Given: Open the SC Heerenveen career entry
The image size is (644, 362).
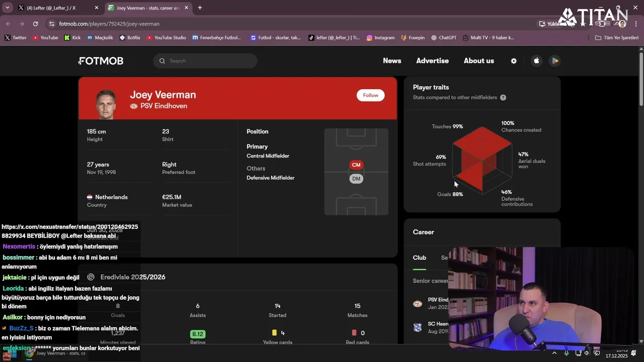Looking at the screenshot, I should click(431, 327).
